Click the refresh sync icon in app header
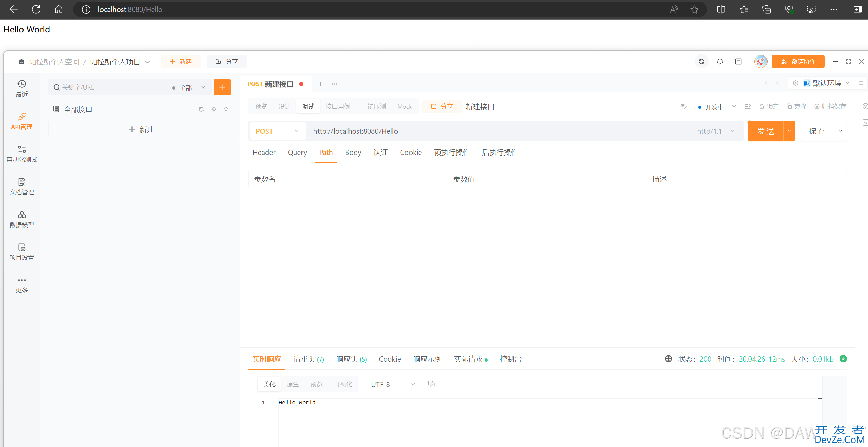This screenshot has width=868, height=447. (x=701, y=62)
